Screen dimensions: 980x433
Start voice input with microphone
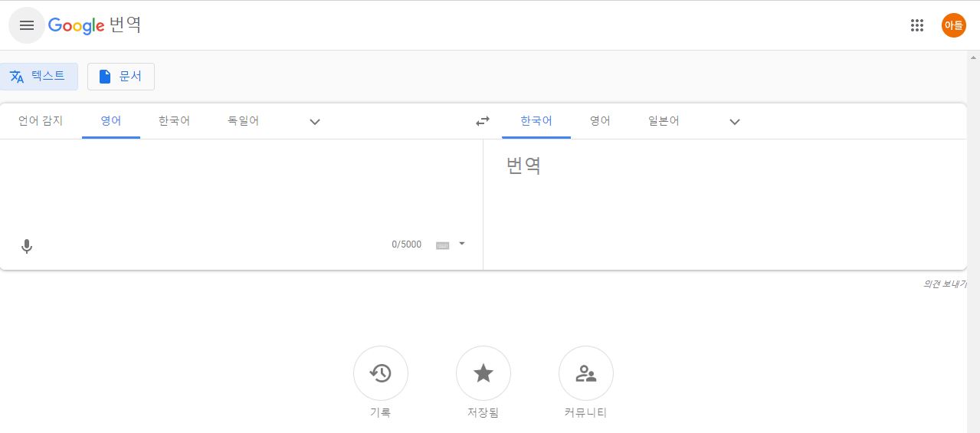(x=27, y=246)
